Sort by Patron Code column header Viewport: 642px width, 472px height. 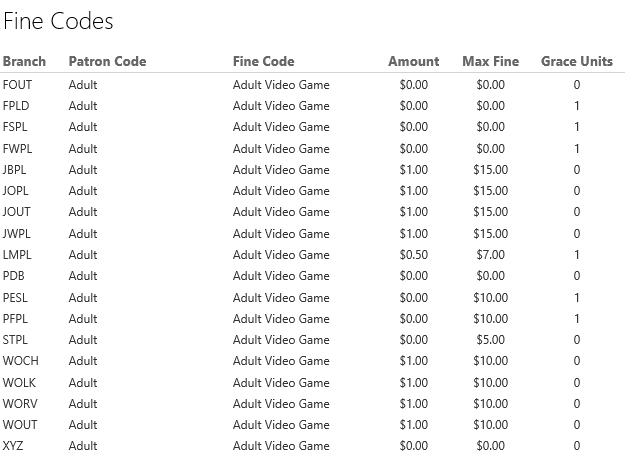pyautogui.click(x=107, y=61)
